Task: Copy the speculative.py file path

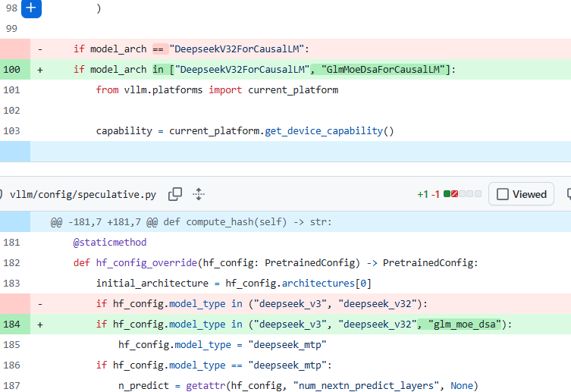Action: [x=175, y=194]
